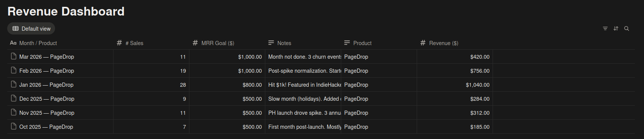This screenshot has height=139, width=644.
Task: Select the sales value 19 for Feb 2026
Action: (x=151, y=71)
